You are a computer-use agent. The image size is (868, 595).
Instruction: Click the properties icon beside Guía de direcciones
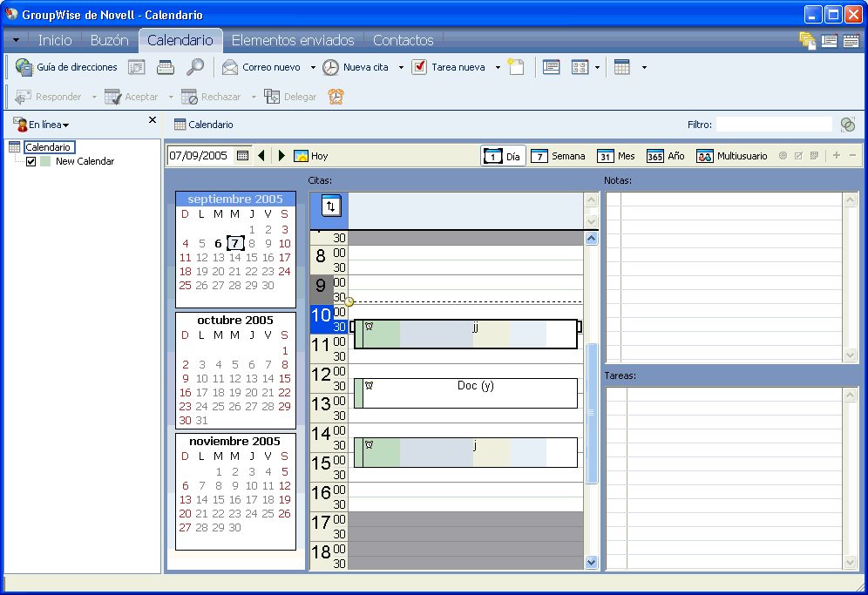(136, 67)
